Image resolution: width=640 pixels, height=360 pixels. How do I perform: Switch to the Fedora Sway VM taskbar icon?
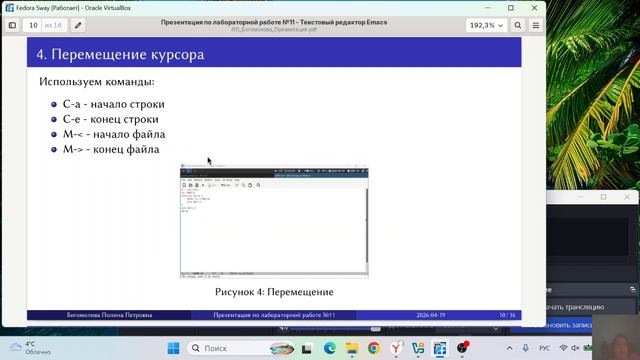(x=440, y=348)
